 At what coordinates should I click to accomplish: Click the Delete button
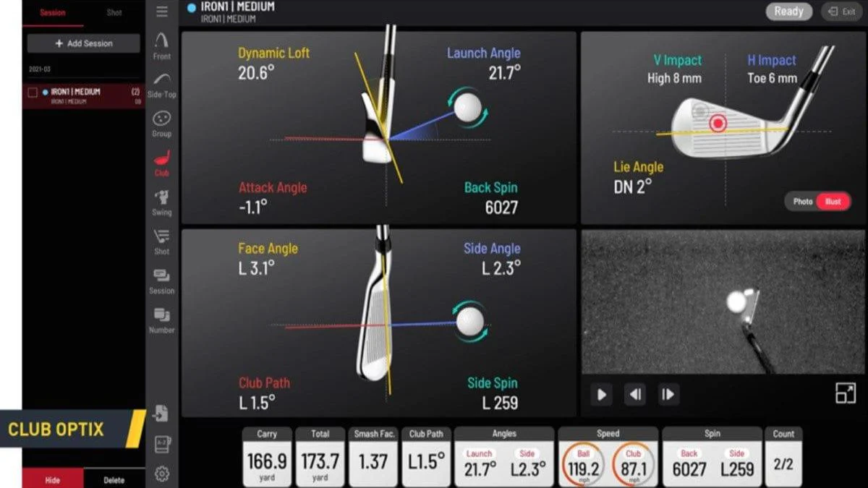click(x=114, y=479)
